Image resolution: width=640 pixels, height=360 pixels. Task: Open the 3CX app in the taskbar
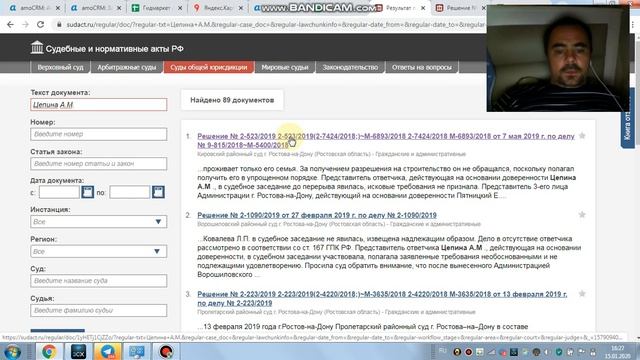pos(78,352)
